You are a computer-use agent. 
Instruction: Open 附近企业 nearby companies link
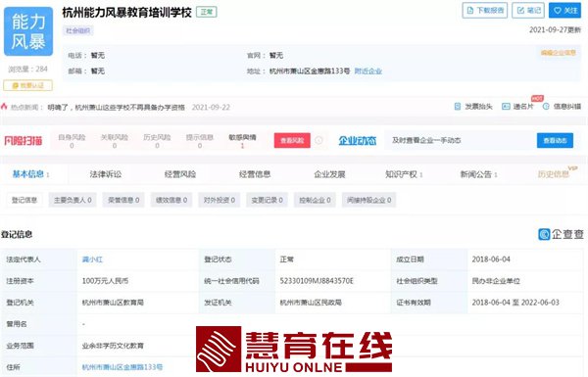[x=367, y=71]
